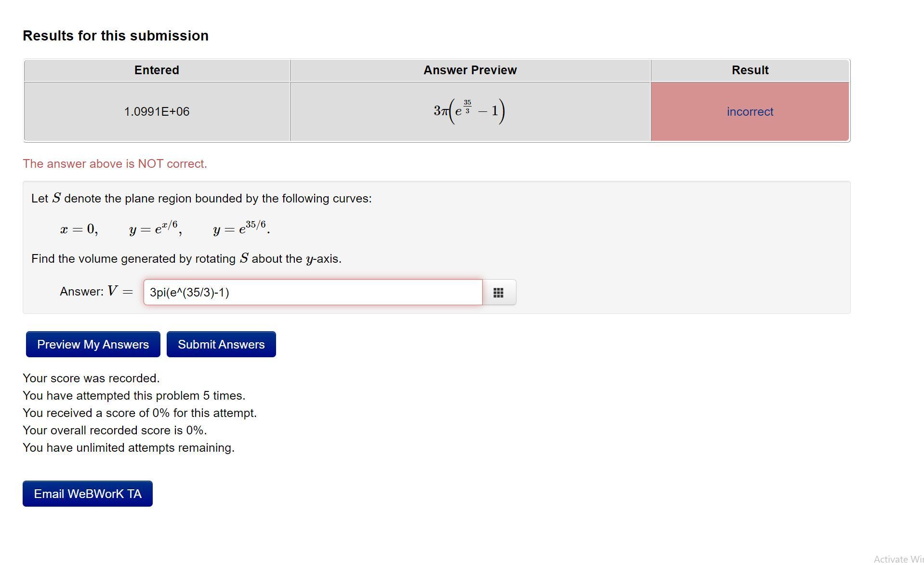Click the 'Find the volume generated' instruction text
Viewport: 924px width, 565px height.
click(186, 259)
